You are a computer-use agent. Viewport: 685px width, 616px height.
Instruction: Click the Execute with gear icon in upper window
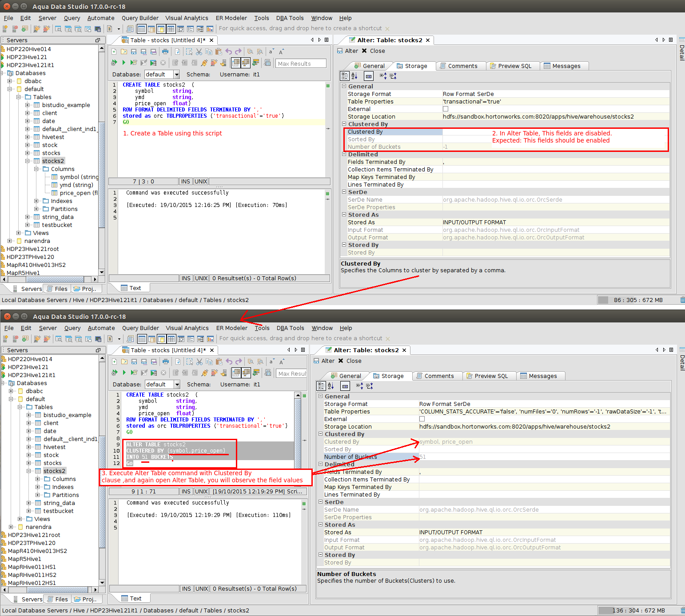click(114, 63)
